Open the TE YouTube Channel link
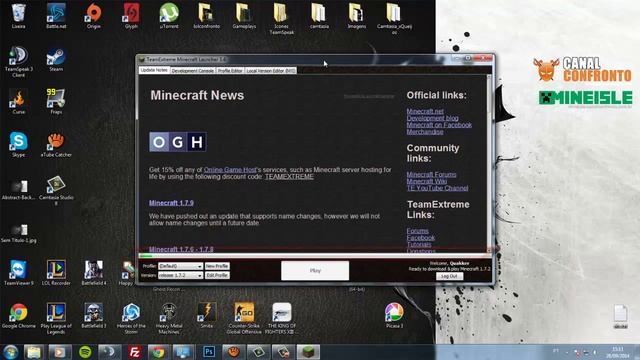 coord(437,188)
